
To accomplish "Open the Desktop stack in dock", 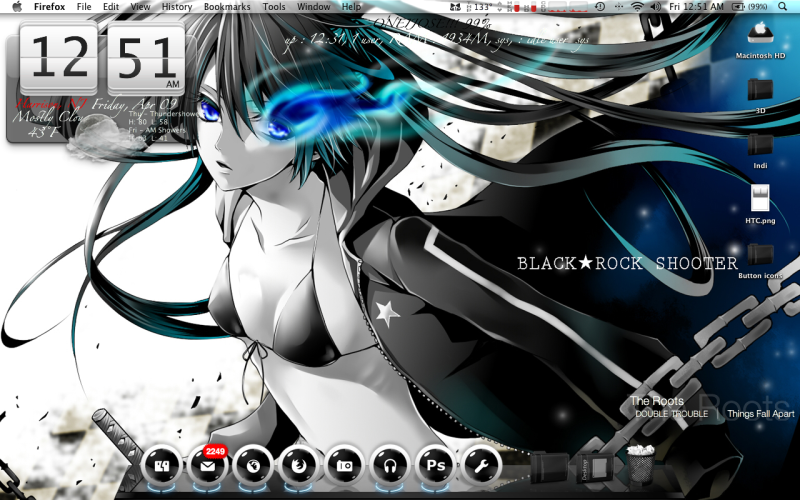I will [593, 467].
